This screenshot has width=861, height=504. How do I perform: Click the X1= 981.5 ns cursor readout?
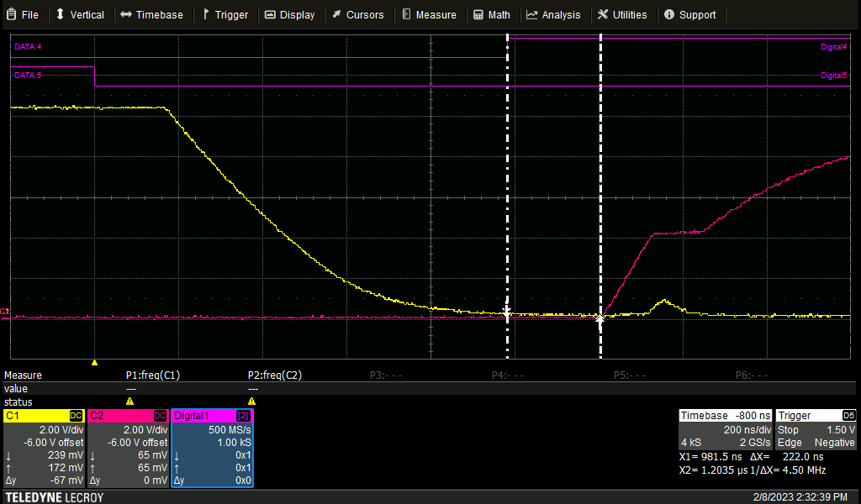(x=710, y=457)
